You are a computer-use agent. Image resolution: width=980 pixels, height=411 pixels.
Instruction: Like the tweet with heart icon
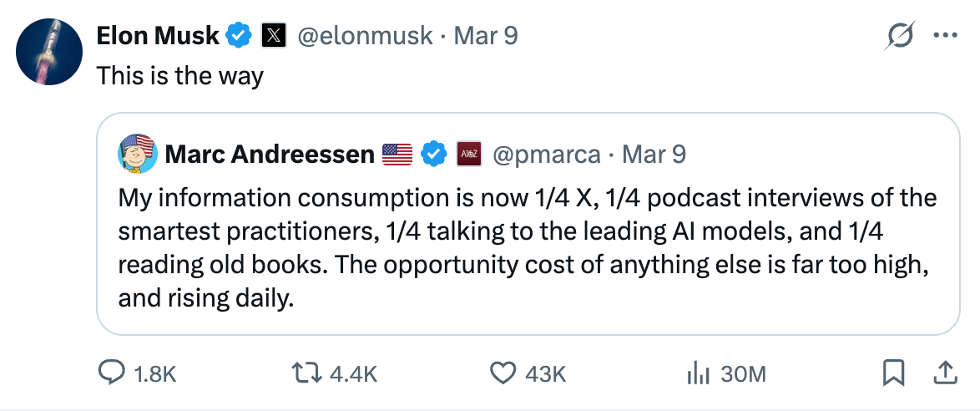click(503, 373)
